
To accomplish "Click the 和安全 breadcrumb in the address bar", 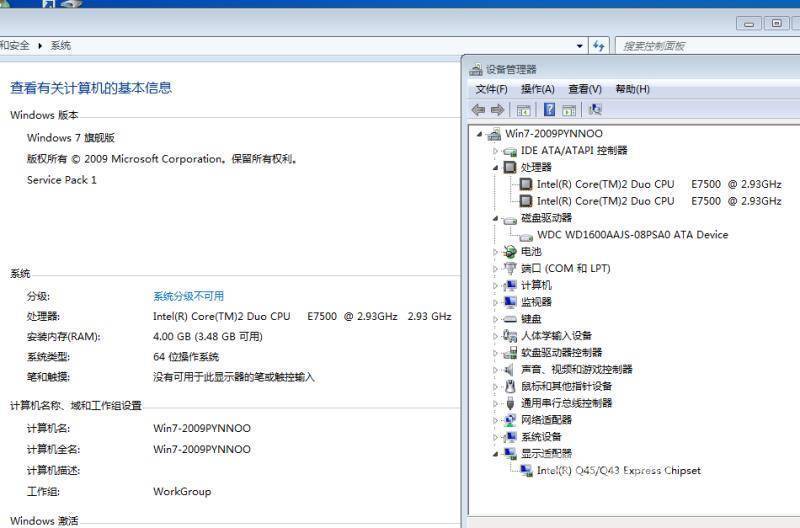I will (x=15, y=46).
